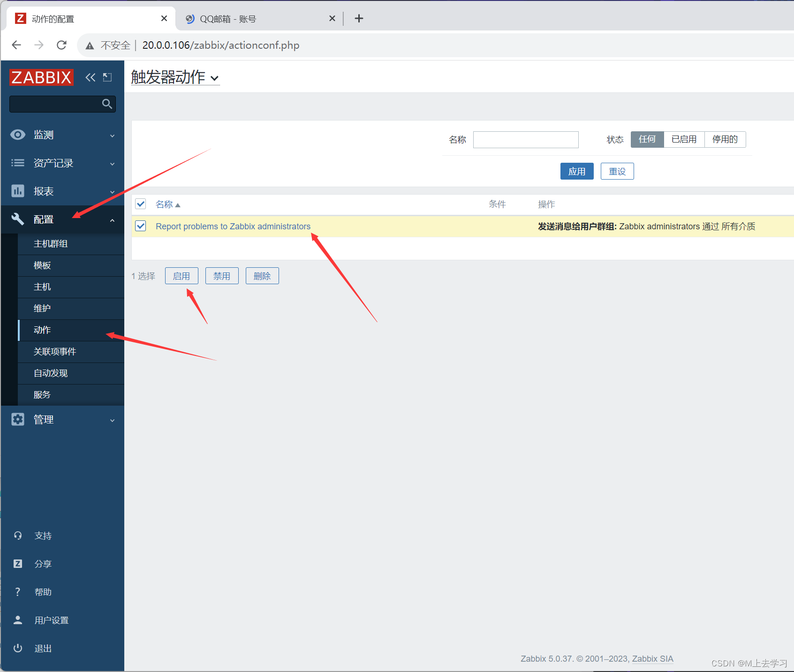
Task: Open 维护 in the sidebar
Action: click(x=71, y=309)
